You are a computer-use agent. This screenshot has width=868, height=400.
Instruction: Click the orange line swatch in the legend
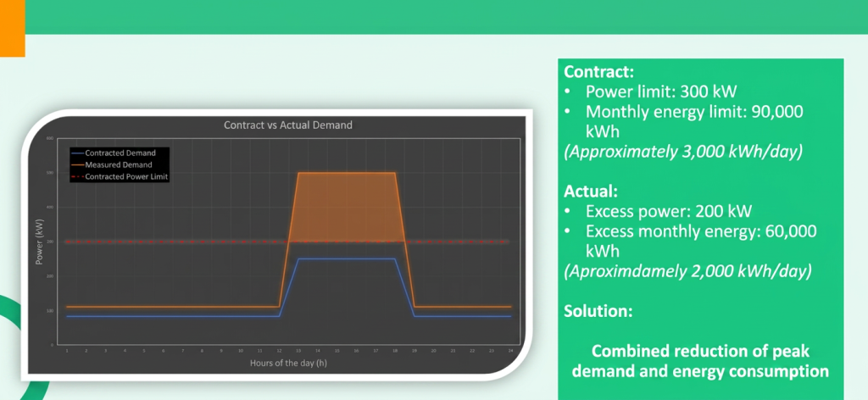(x=77, y=165)
